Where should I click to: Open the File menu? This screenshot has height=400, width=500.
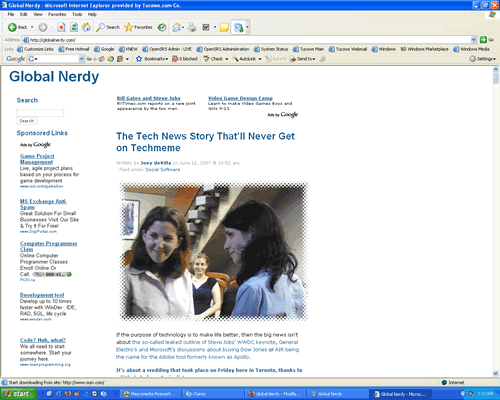[11, 14]
